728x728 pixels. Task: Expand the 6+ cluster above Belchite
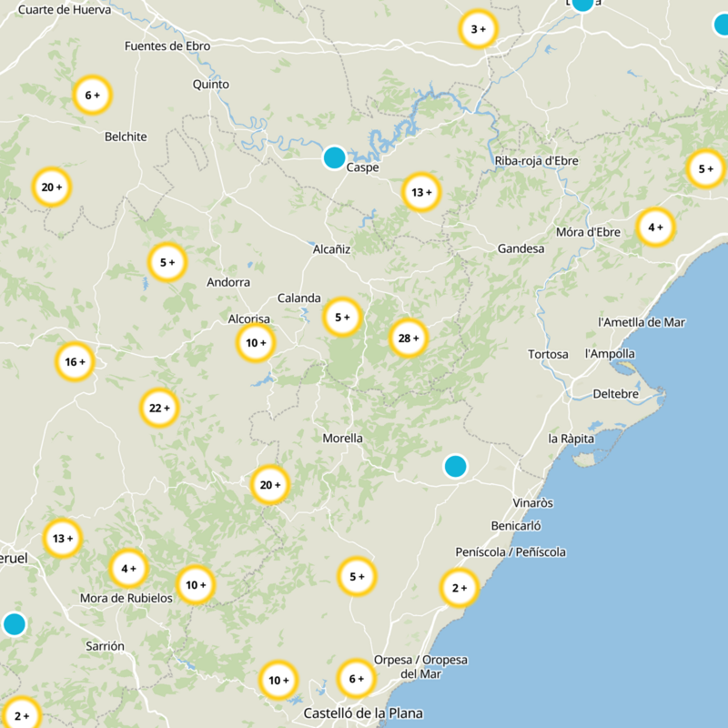coord(93,96)
